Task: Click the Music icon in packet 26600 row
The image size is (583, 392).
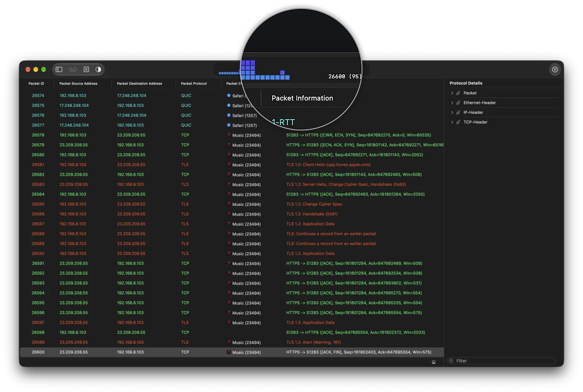Action: [x=229, y=352]
